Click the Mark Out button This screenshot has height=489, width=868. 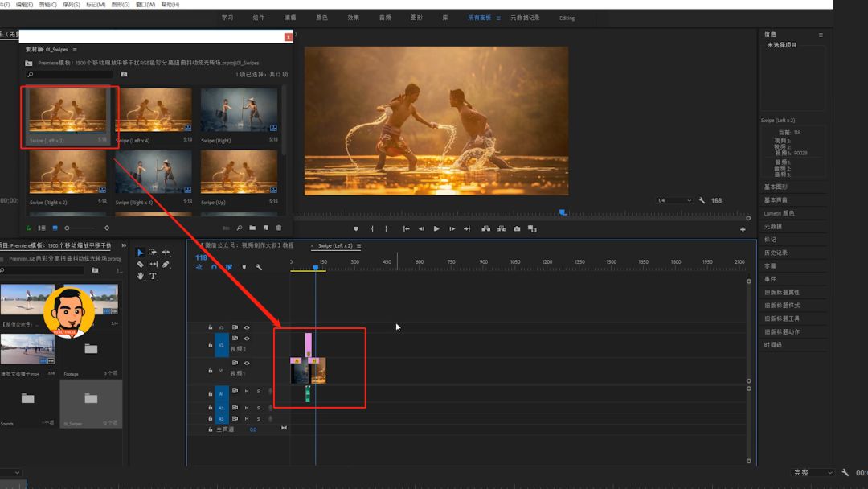tap(387, 228)
